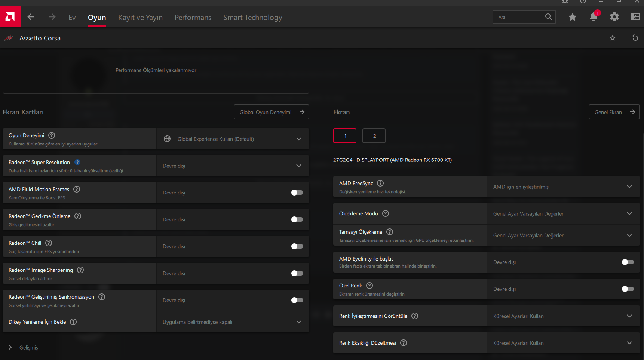Go back with the left arrow icon
This screenshot has width=644, height=360.
(x=31, y=17)
